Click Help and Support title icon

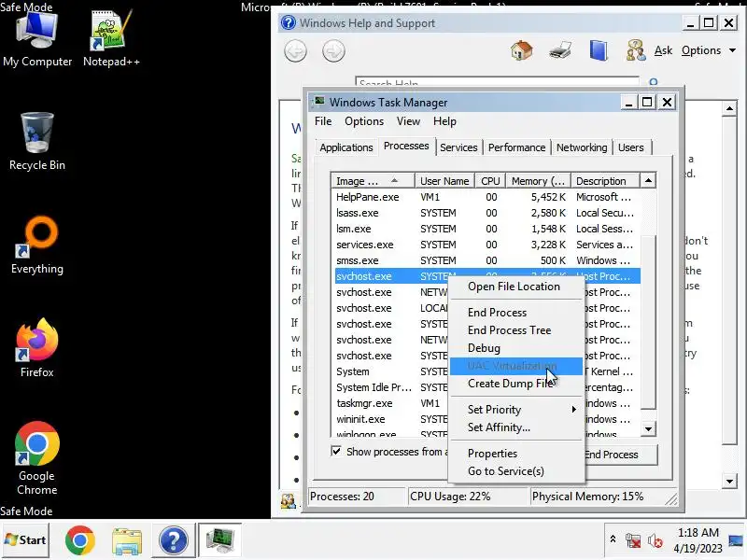tap(288, 22)
